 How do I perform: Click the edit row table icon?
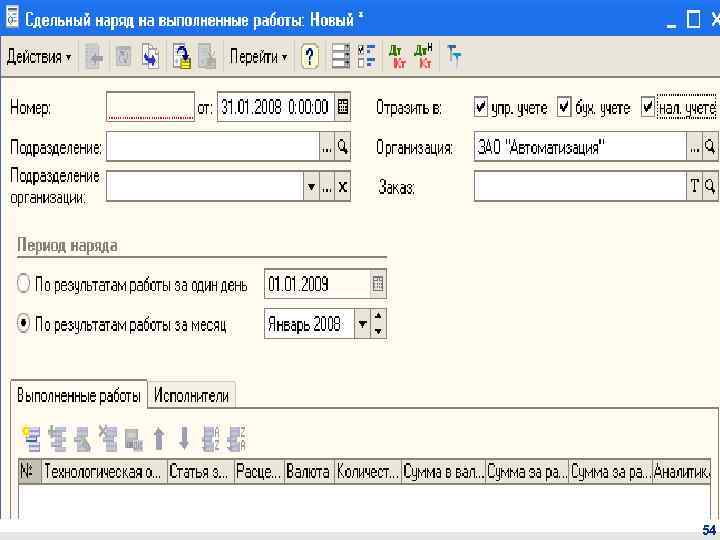pos(83,439)
